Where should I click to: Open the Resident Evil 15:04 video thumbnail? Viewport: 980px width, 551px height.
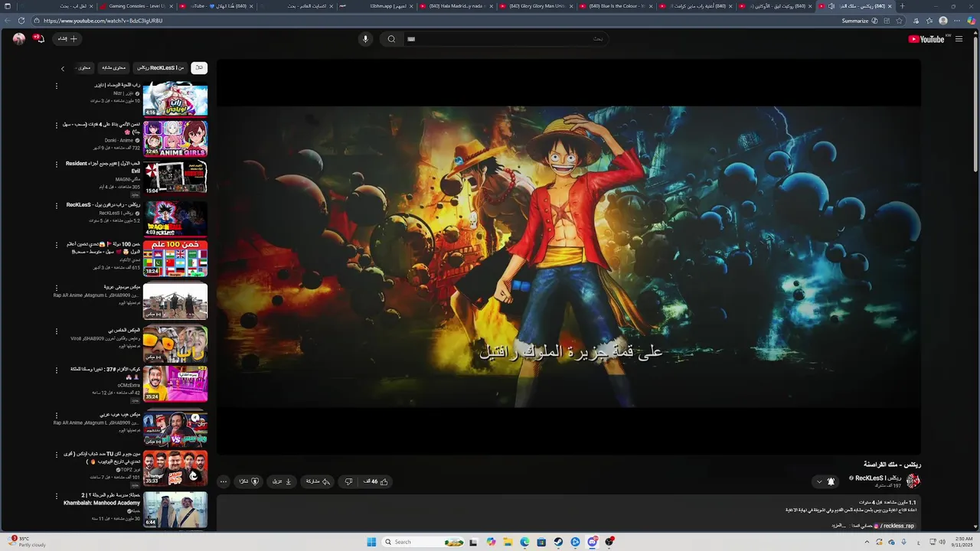(175, 178)
